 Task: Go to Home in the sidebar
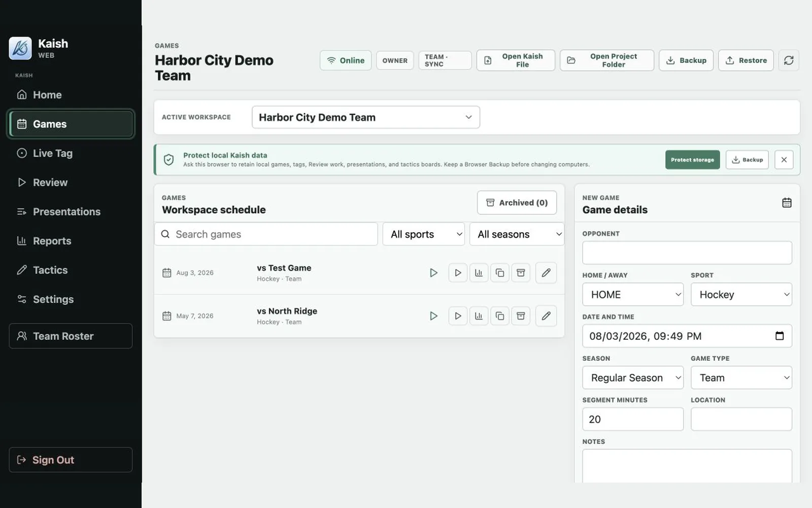tap(71, 95)
